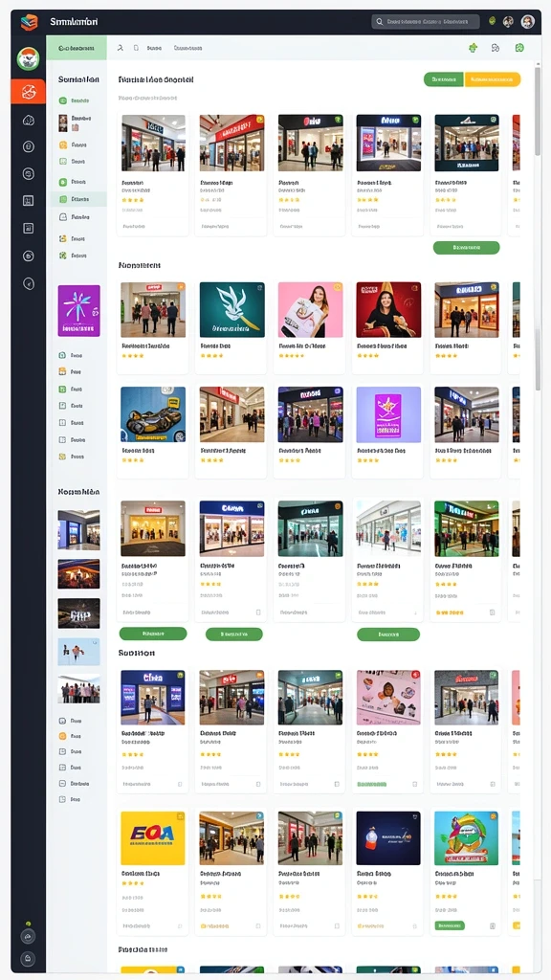This screenshot has height=980, width=551.
Task: Click the green button below the first card row
Action: pyautogui.click(x=466, y=248)
